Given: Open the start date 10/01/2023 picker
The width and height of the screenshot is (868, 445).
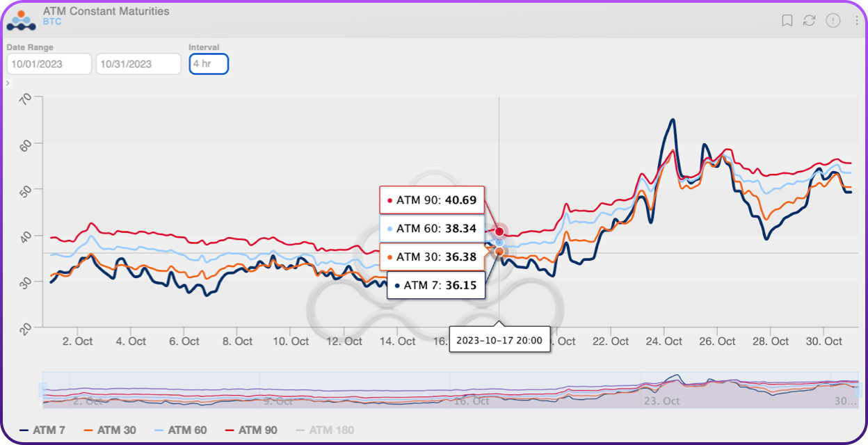Looking at the screenshot, I should point(49,64).
